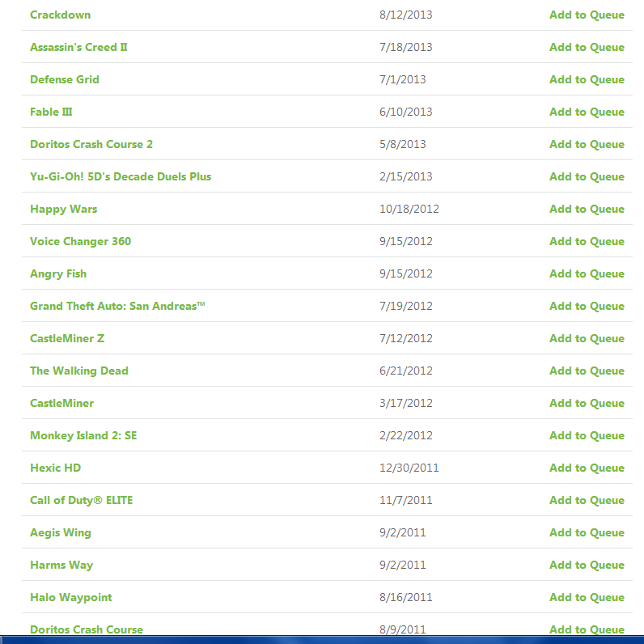Add Doritos Crash Course (8/9/2011) to queue
Screen dimensions: 644x644
point(587,629)
